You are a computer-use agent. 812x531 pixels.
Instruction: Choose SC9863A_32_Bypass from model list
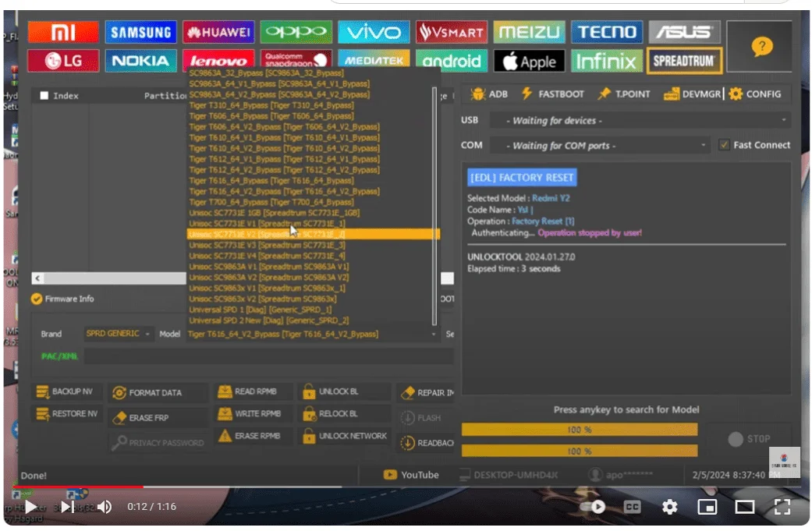click(x=266, y=73)
